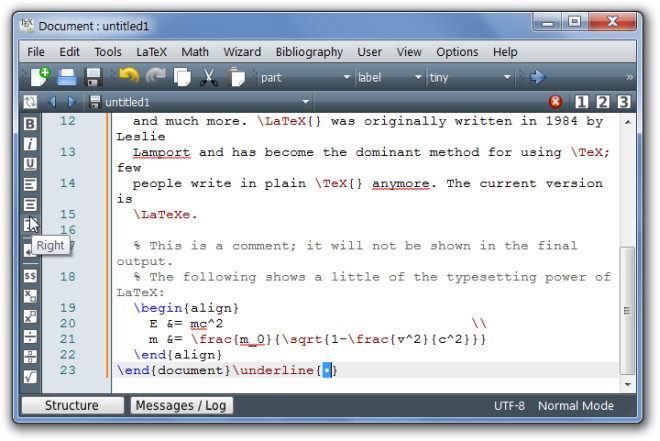Screen dimensions: 660x441
Task: Save the document with the floppy disk icon
Action: [93, 77]
